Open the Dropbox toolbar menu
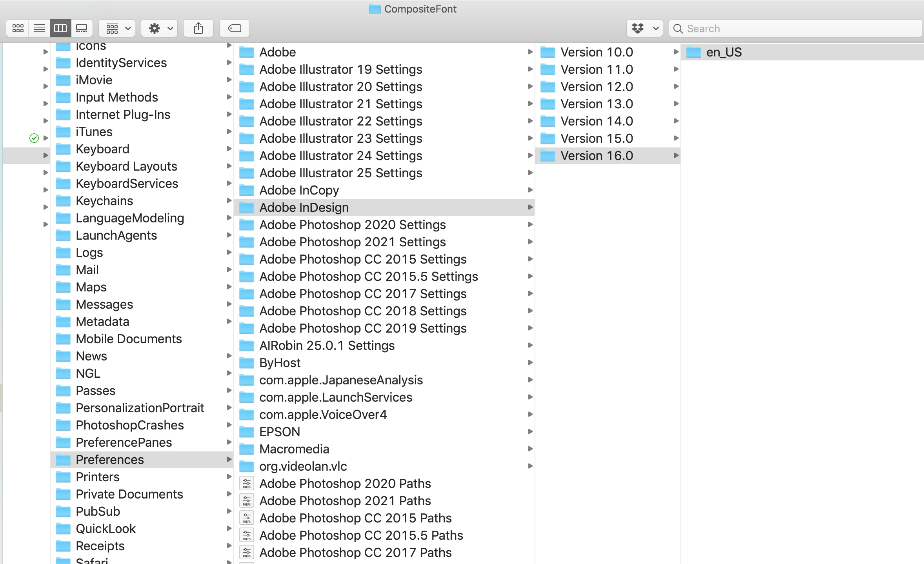924x564 pixels. [x=644, y=28]
